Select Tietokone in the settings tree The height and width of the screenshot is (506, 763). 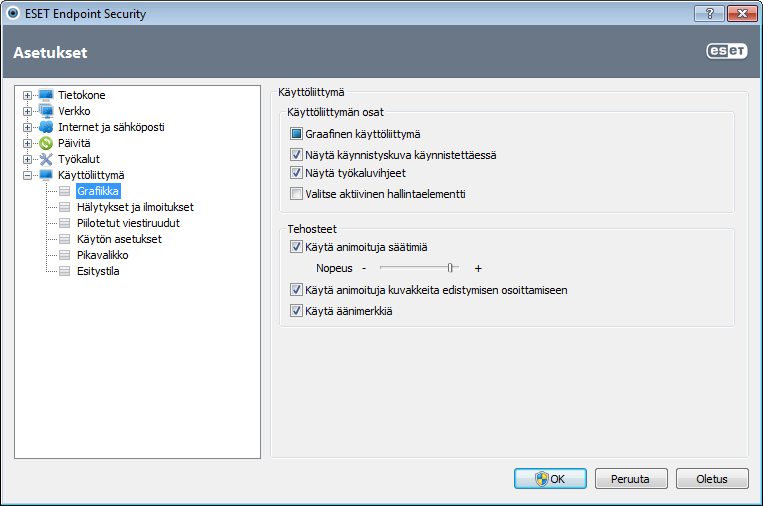coord(82,95)
